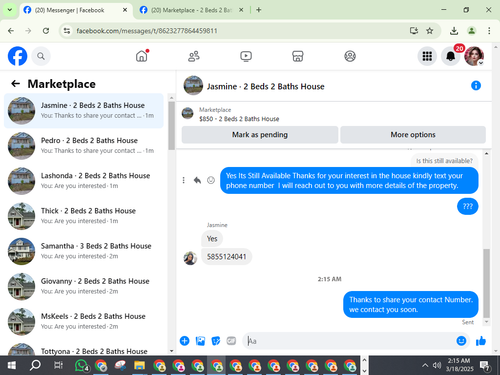This screenshot has height=375, width=500.
Task: Click the chat messages scrollbar thumb
Action: (x=486, y=283)
